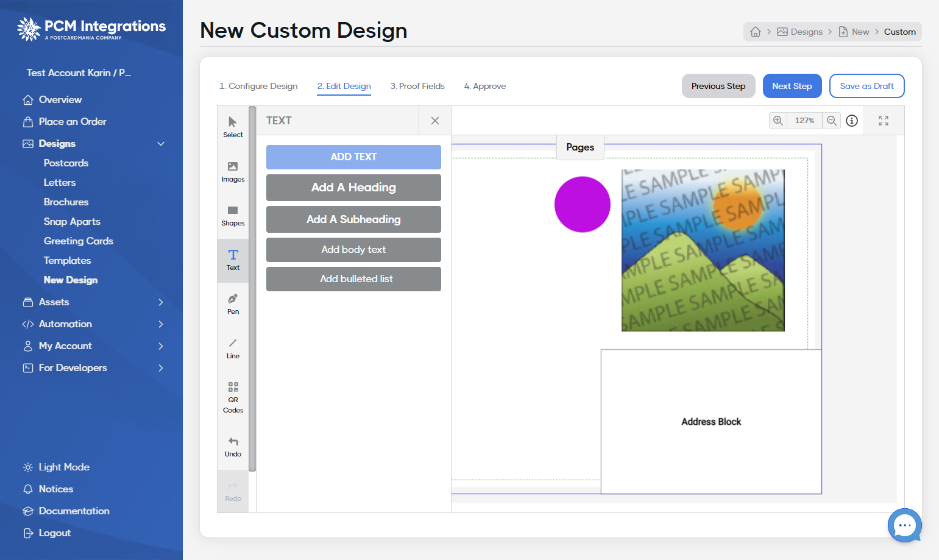Add A Heading to the design
This screenshot has width=939, height=560.
[353, 188]
